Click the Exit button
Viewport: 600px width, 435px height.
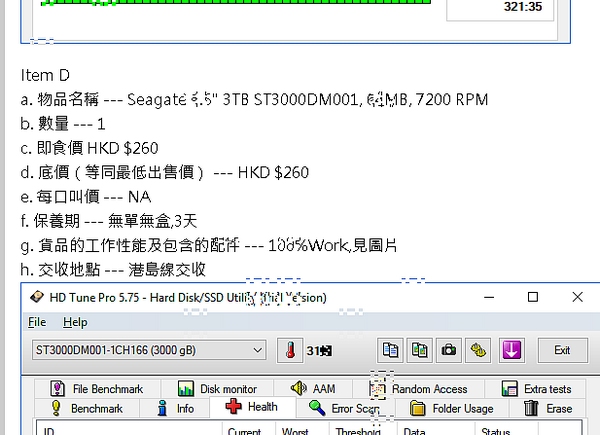562,350
